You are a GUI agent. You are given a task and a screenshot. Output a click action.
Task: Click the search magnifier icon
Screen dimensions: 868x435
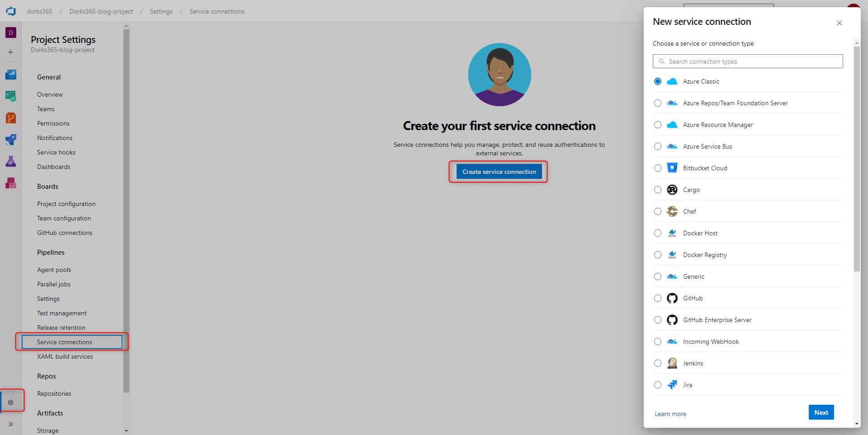(x=662, y=61)
